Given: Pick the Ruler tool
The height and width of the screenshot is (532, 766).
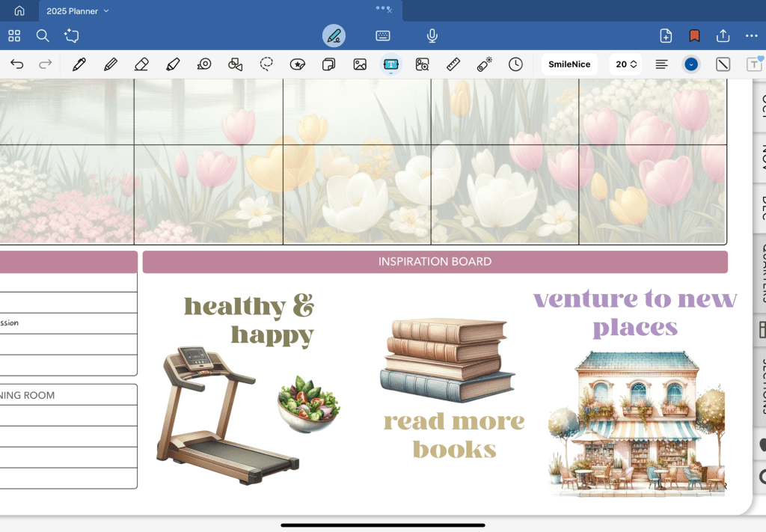Looking at the screenshot, I should (453, 64).
